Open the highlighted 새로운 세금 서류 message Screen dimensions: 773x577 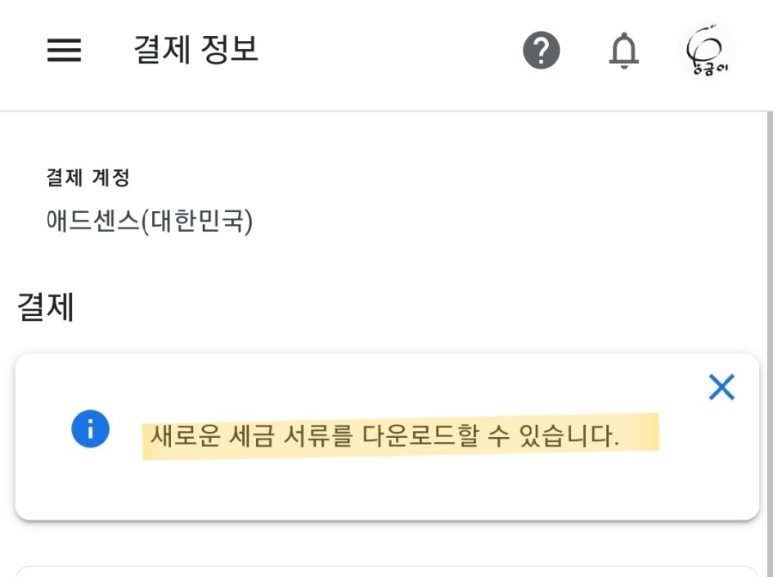(x=385, y=436)
